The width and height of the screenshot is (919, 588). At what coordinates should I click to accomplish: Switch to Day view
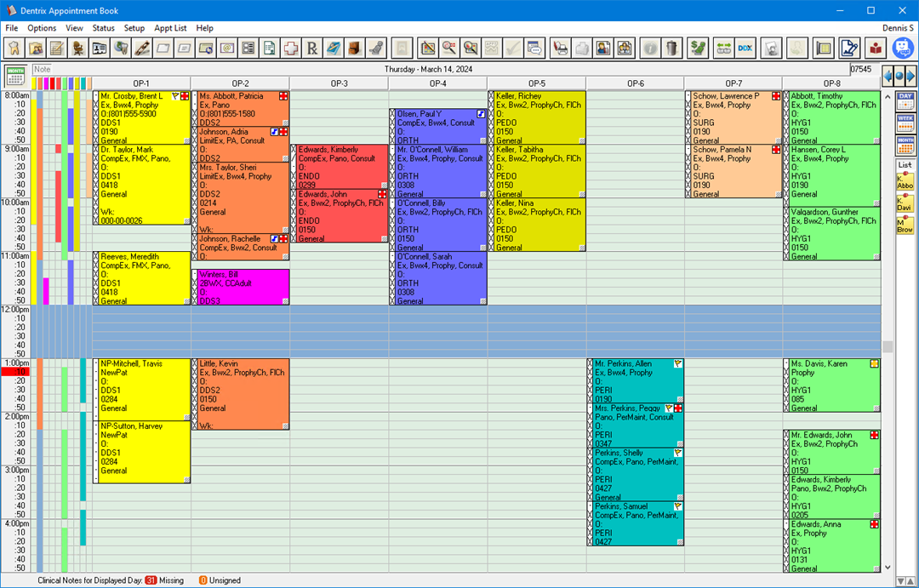point(905,100)
